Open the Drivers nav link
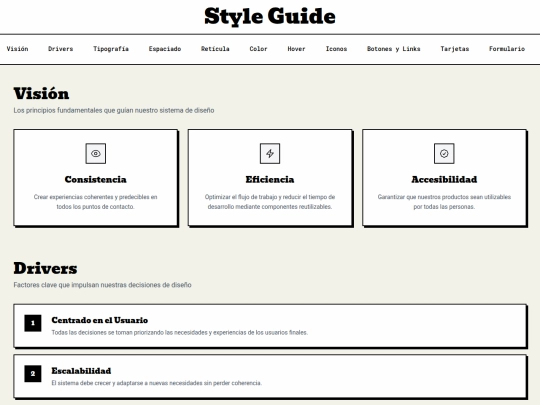The image size is (540, 405). 61,49
